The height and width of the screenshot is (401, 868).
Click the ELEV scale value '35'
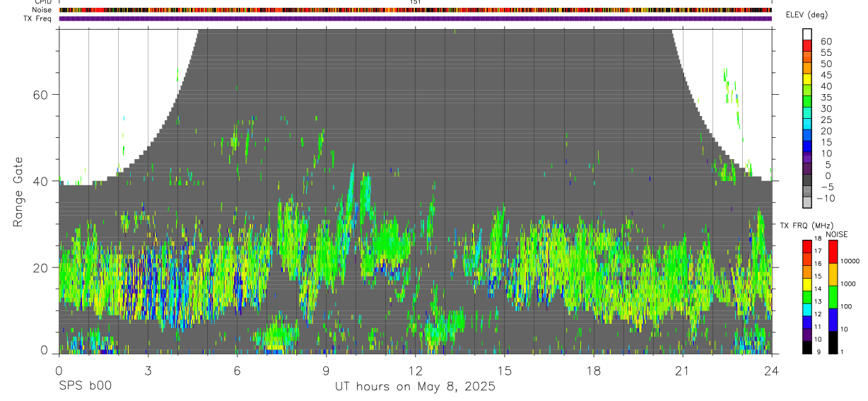[826, 98]
